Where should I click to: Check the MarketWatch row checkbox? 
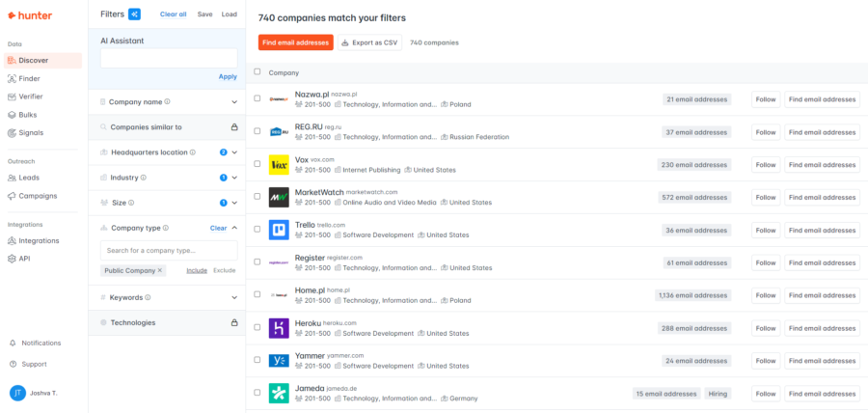click(257, 196)
